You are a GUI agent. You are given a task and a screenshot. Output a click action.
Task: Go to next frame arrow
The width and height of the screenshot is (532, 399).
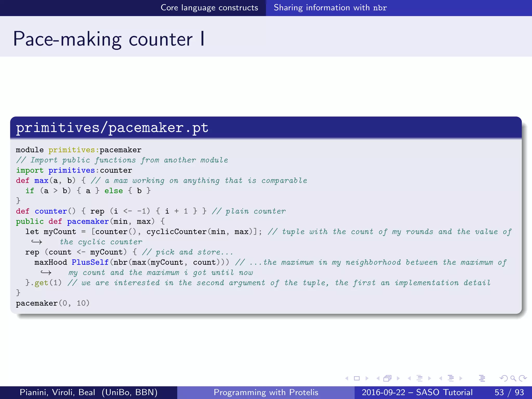(398, 378)
